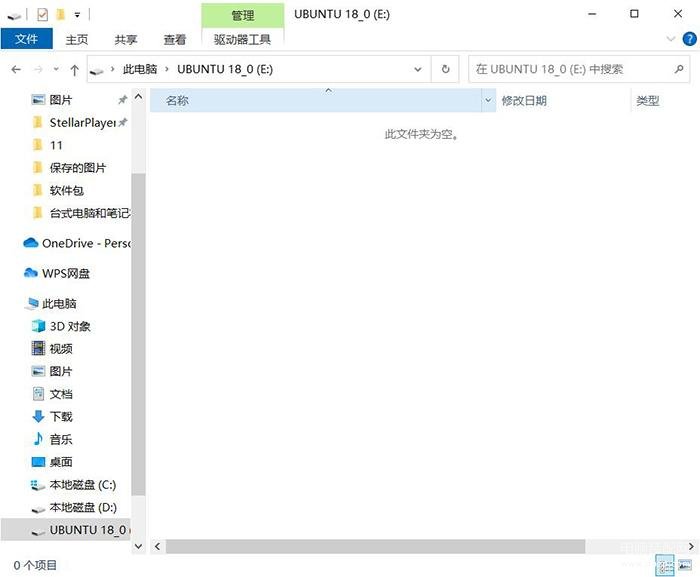Open the Customize Quick Access Toolbar dropdown
The image size is (700, 577).
(x=77, y=15)
